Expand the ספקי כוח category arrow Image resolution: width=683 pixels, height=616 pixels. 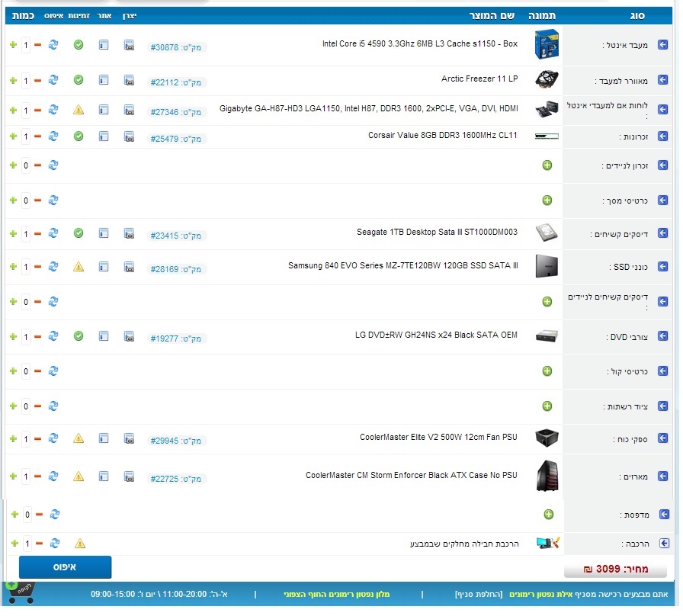(x=662, y=440)
